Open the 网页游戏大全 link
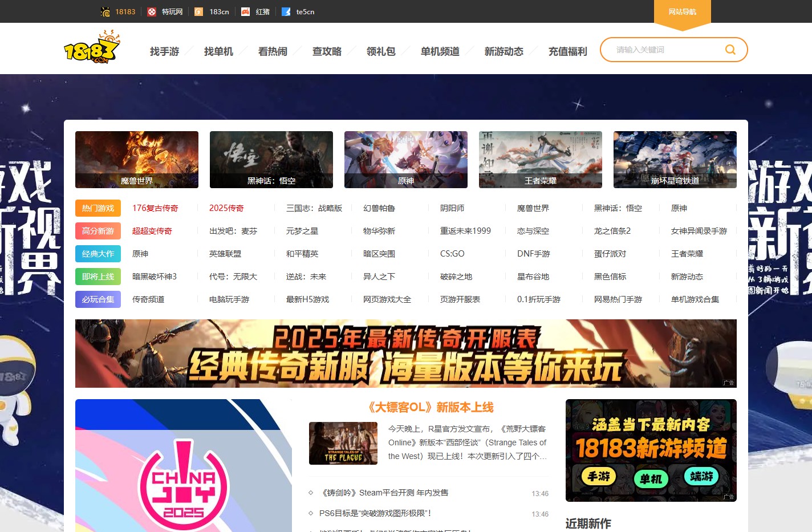Screen dimensions: 812x532 (x=387, y=299)
